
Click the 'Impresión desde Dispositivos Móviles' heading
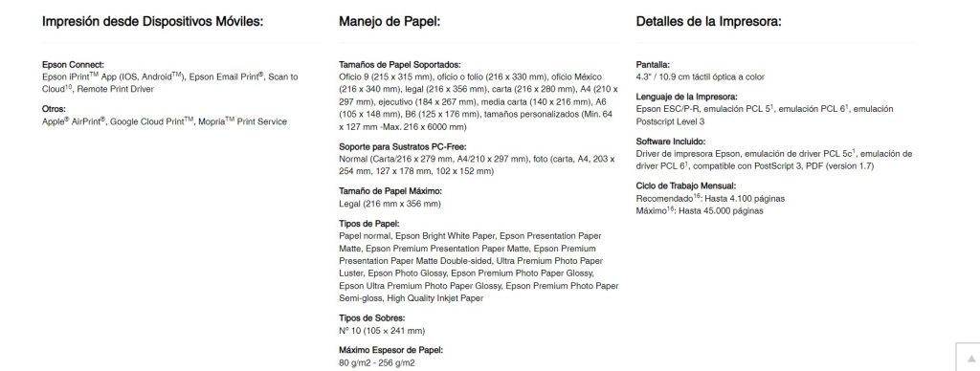pyautogui.click(x=152, y=22)
